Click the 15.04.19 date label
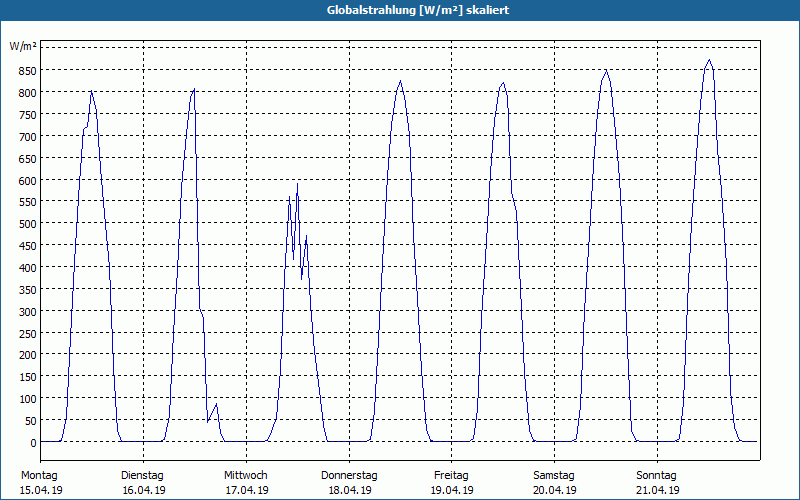800x500 pixels. click(41, 490)
